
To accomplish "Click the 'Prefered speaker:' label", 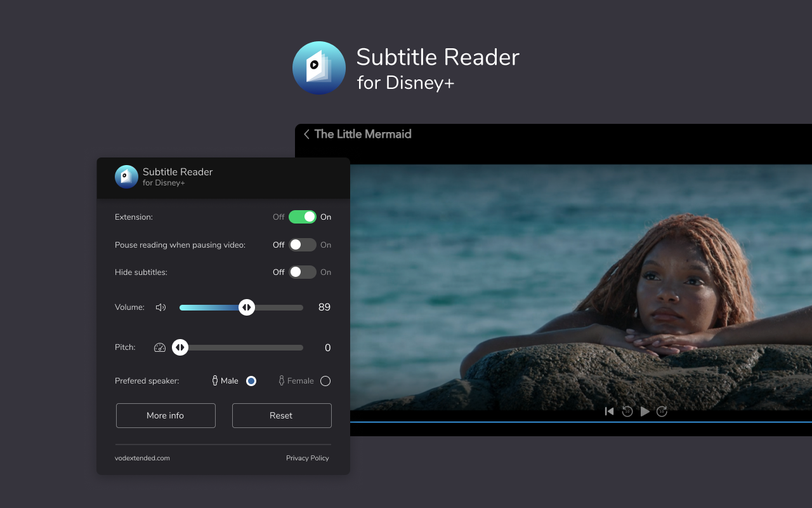I will [147, 381].
